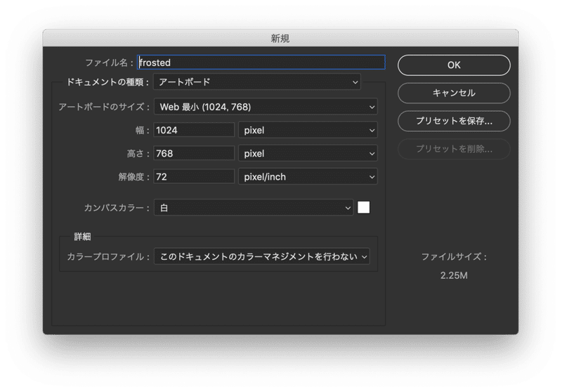The image size is (562, 392).
Task: Click the 詳細 section label
Action: click(x=82, y=237)
